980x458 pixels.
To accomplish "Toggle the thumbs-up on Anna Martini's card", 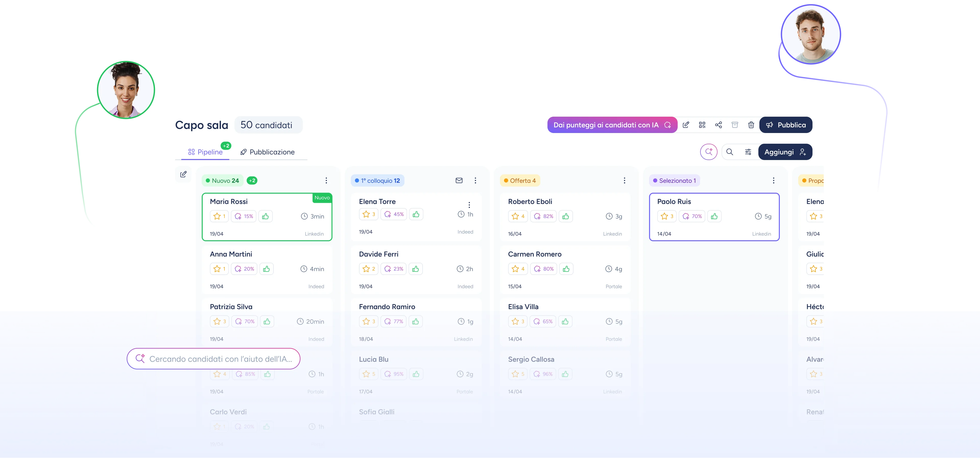I will pos(266,269).
